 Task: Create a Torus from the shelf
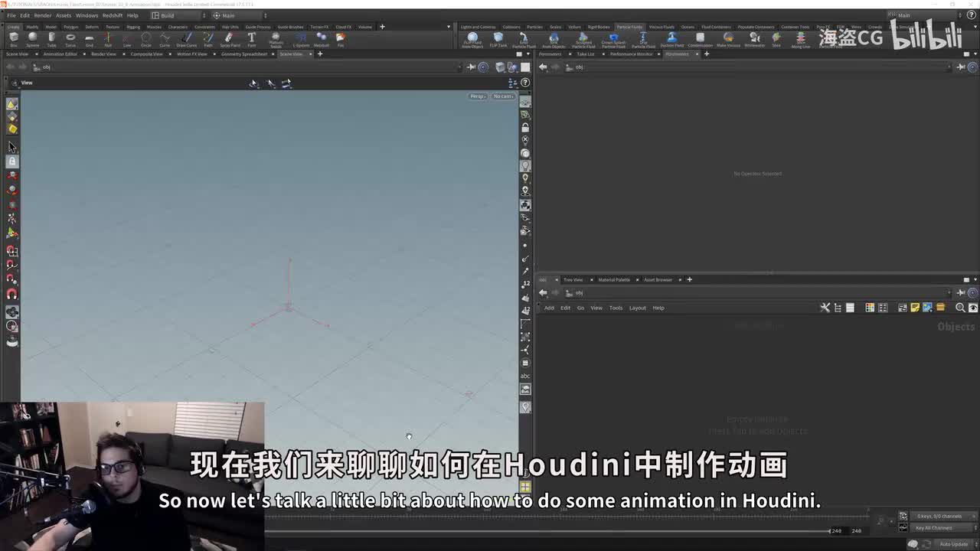click(70, 39)
